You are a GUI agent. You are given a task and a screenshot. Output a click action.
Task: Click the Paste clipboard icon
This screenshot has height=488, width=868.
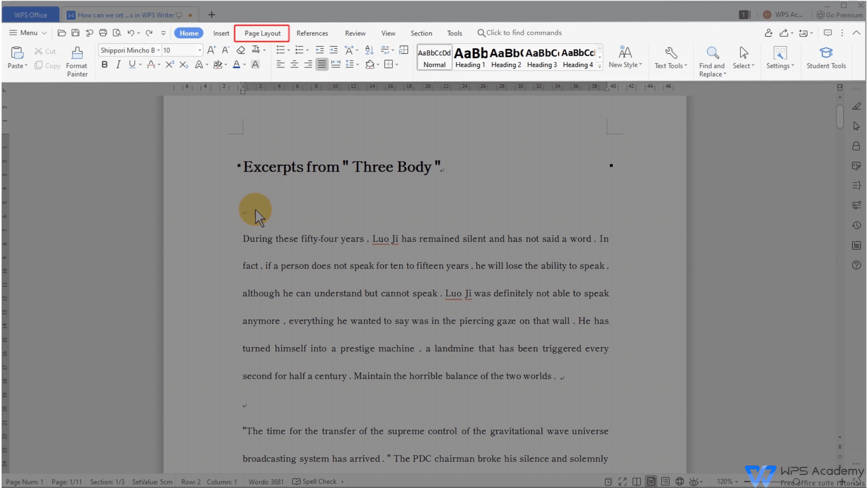tap(17, 53)
